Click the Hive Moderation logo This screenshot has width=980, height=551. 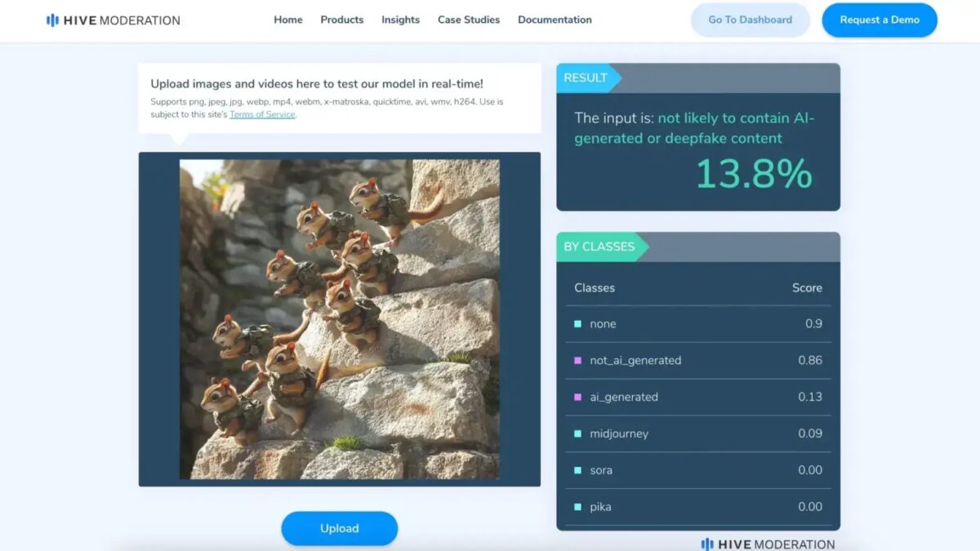click(x=113, y=20)
